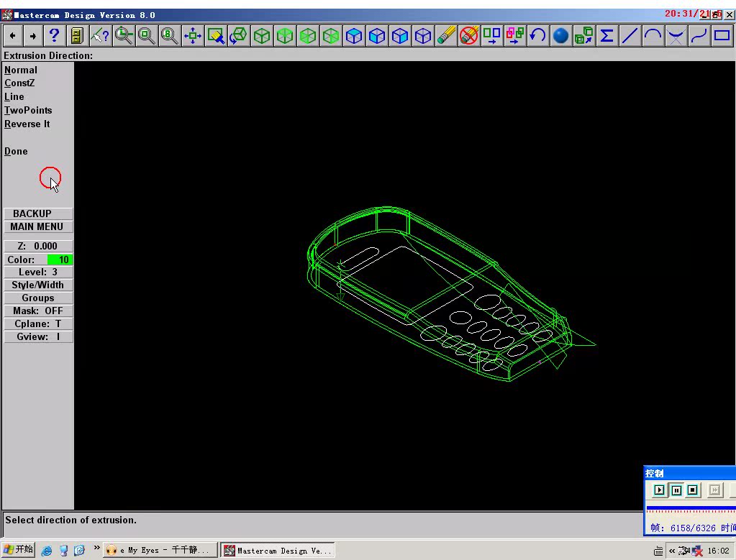Click the Unzoom magnifier icon
The width and height of the screenshot is (736, 560).
[147, 36]
